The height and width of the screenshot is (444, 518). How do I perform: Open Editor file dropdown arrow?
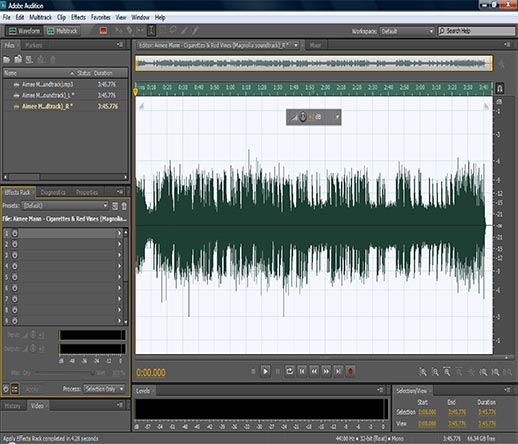click(x=296, y=45)
